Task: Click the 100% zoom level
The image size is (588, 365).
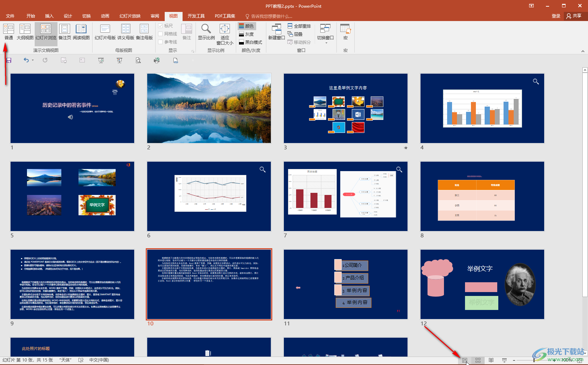Action: (x=567, y=360)
